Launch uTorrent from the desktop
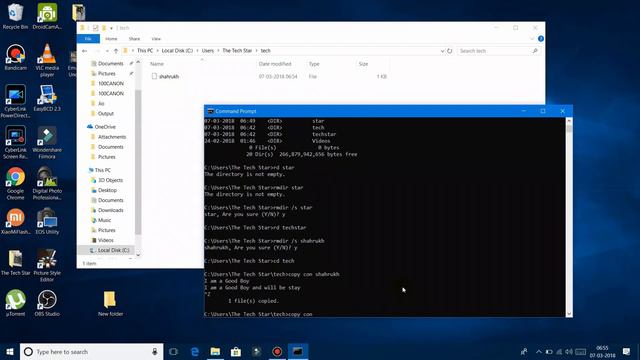 pos(15,303)
